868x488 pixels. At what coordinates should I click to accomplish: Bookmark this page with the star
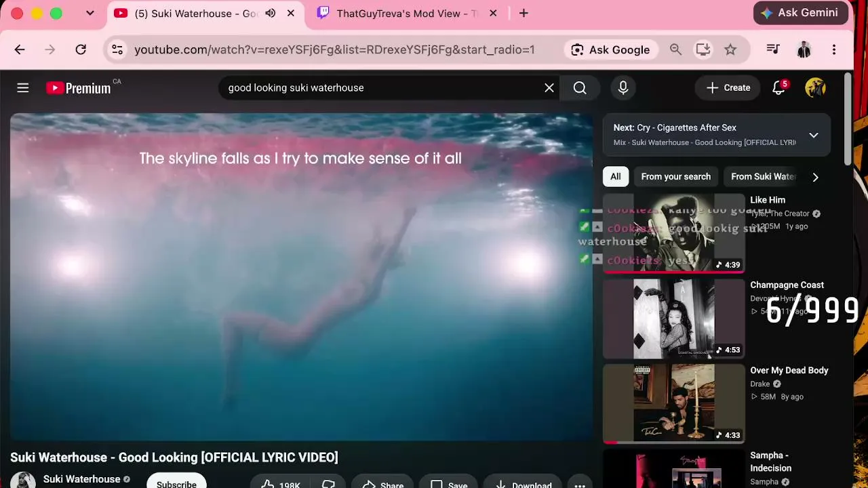[730, 49]
